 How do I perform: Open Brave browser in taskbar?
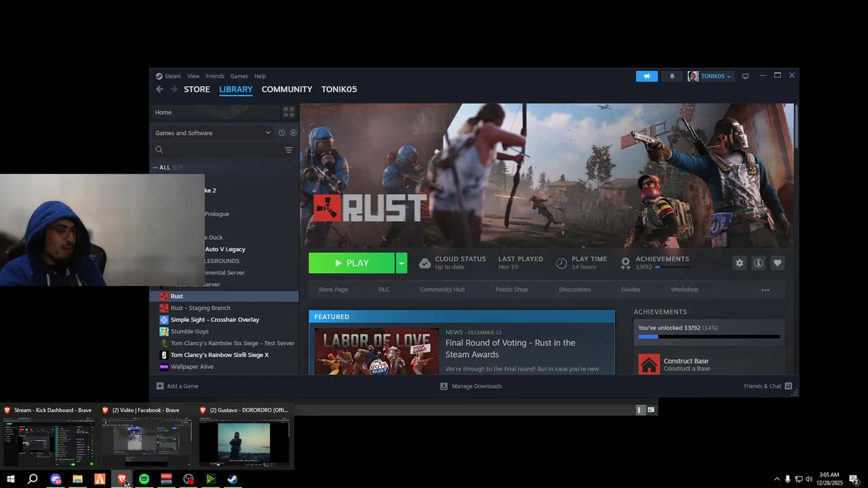(x=122, y=479)
